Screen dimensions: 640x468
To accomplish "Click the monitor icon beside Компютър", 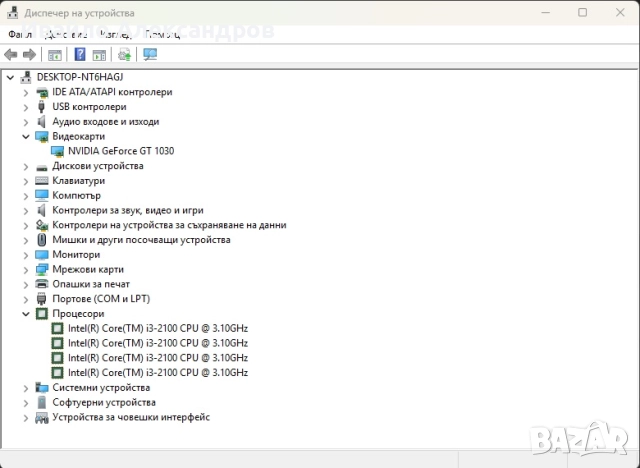I will coord(42,195).
